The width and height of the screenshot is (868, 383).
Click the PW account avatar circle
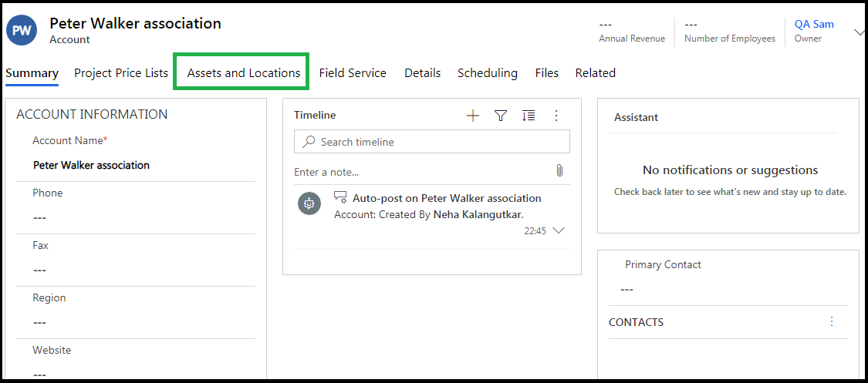pos(22,31)
